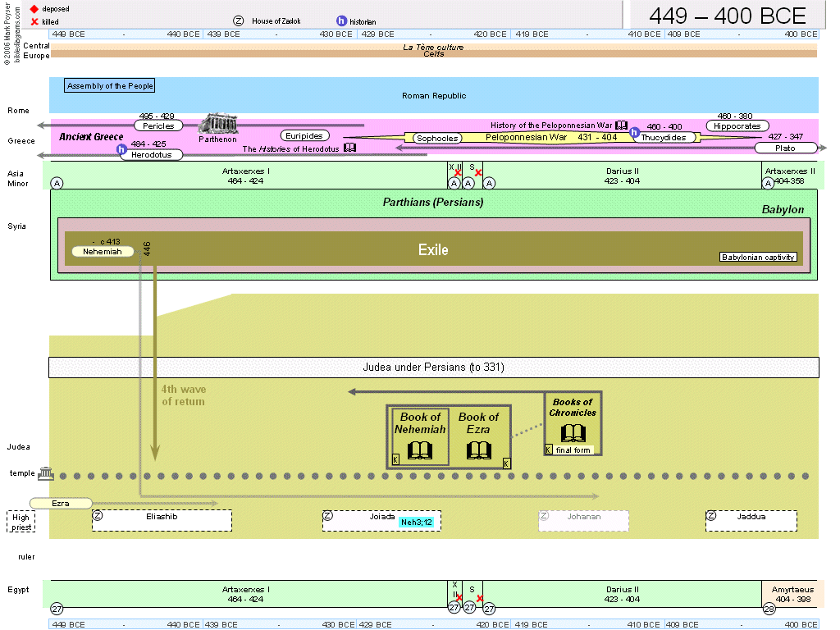Select the temple icon in the Judea row
Viewport: 840px width, 630px height.
click(45, 475)
